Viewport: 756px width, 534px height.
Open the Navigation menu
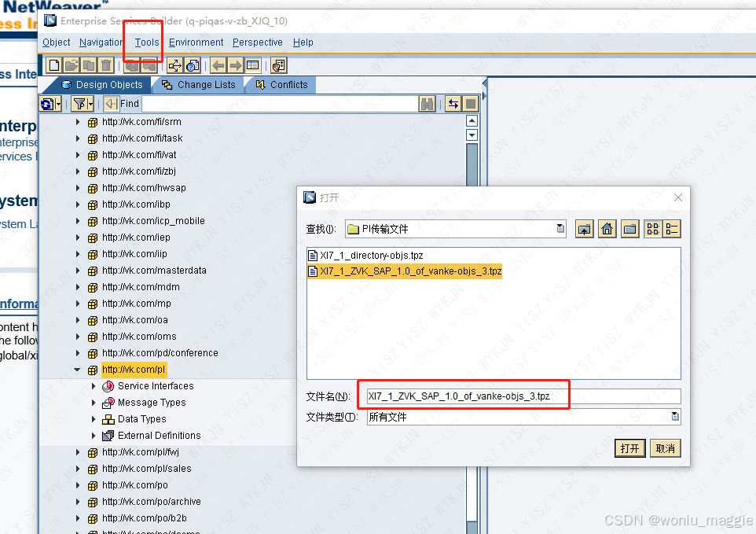(101, 42)
